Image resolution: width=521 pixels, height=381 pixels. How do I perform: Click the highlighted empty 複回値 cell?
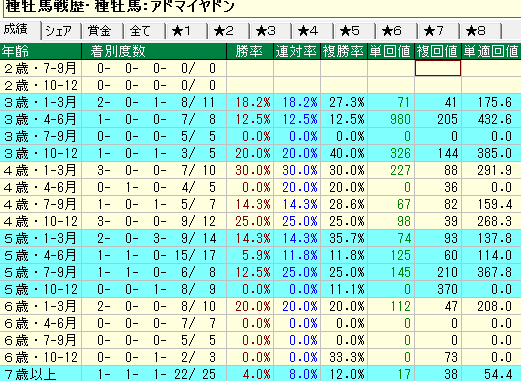(x=438, y=68)
